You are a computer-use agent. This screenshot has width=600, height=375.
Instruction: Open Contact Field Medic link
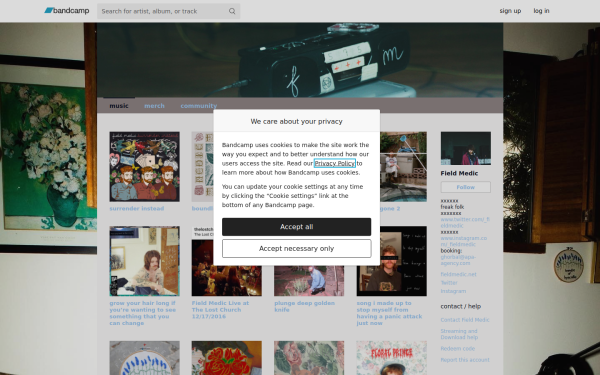coord(465,320)
